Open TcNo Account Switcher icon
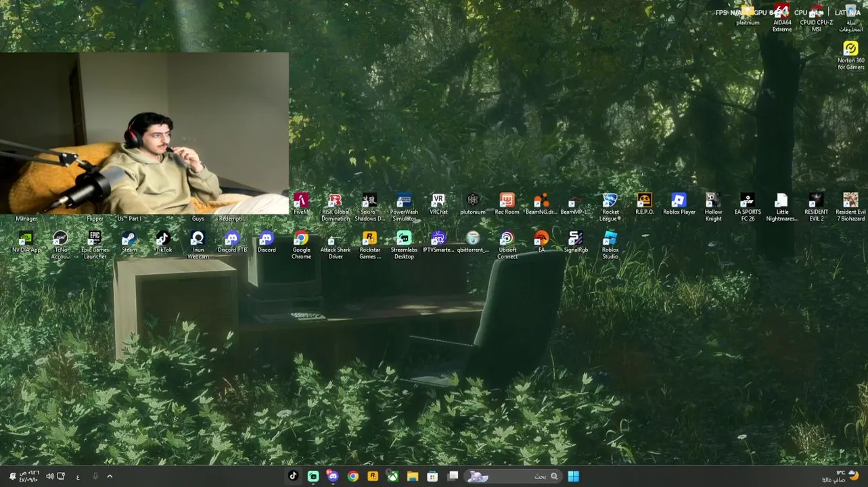Screen dimensions: 868x487 (x=60, y=238)
